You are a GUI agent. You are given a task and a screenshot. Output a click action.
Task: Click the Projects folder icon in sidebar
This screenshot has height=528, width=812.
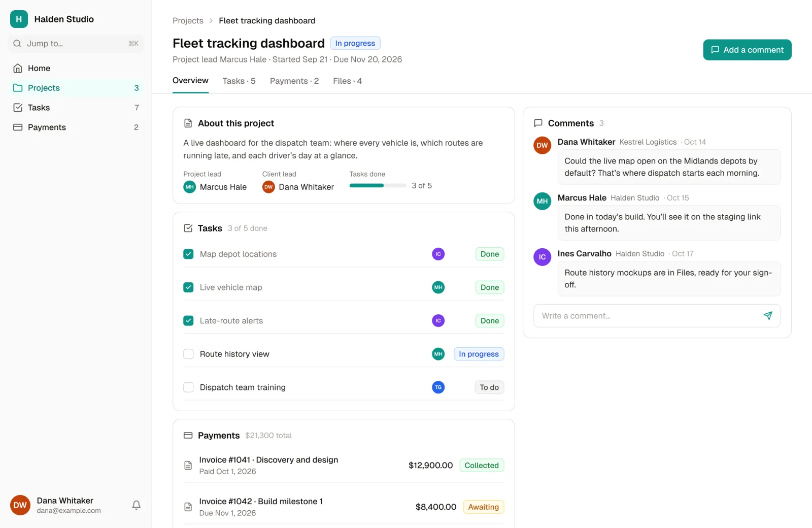[18, 88]
